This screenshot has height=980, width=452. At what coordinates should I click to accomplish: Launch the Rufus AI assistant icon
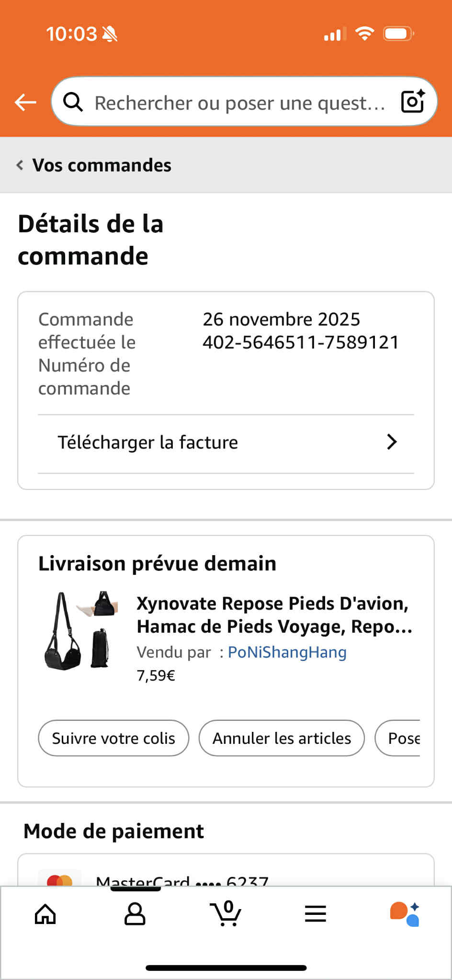405,914
